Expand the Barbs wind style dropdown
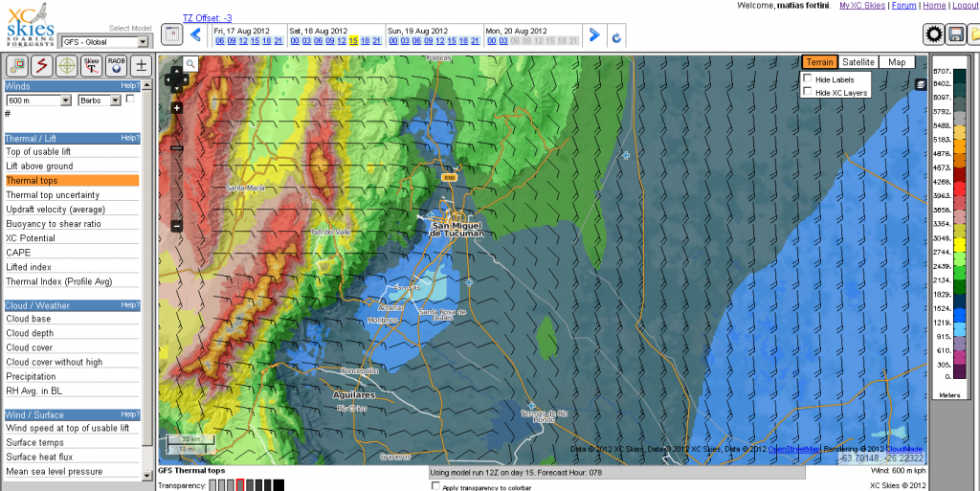The height and width of the screenshot is (491, 980). point(100,100)
